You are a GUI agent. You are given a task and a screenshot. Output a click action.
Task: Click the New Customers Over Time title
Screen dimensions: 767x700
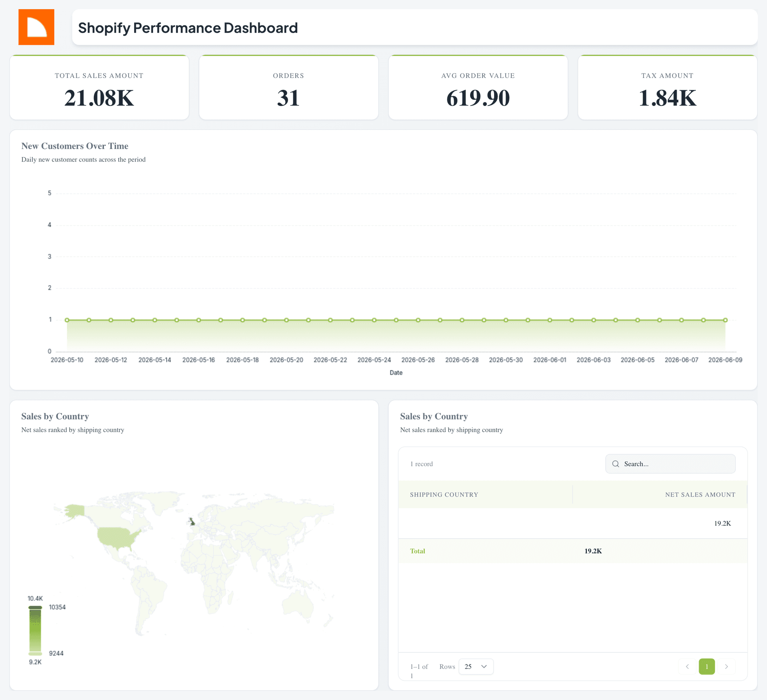pyautogui.click(x=75, y=146)
